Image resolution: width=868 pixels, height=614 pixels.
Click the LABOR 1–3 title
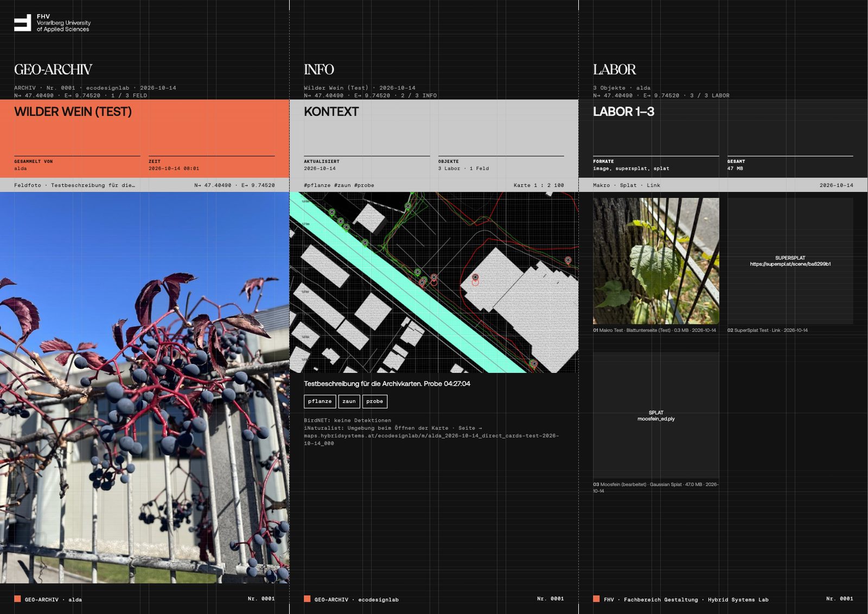click(623, 112)
